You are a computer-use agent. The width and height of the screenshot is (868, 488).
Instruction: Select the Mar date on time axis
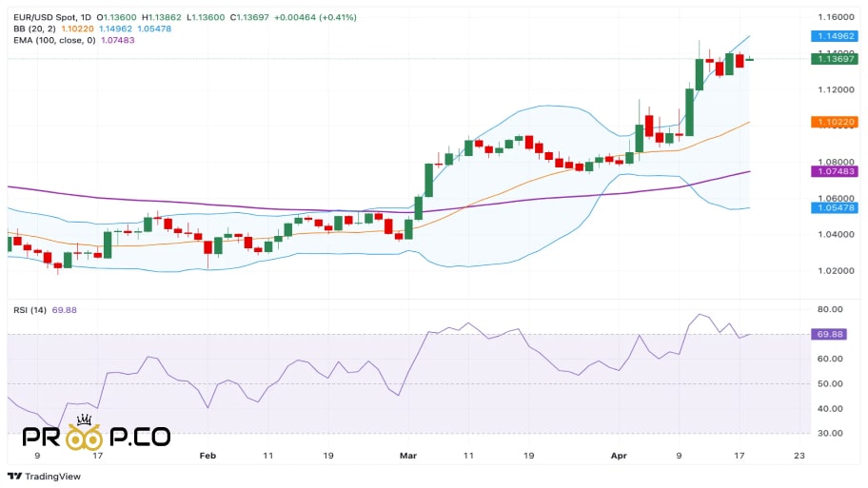click(x=408, y=456)
